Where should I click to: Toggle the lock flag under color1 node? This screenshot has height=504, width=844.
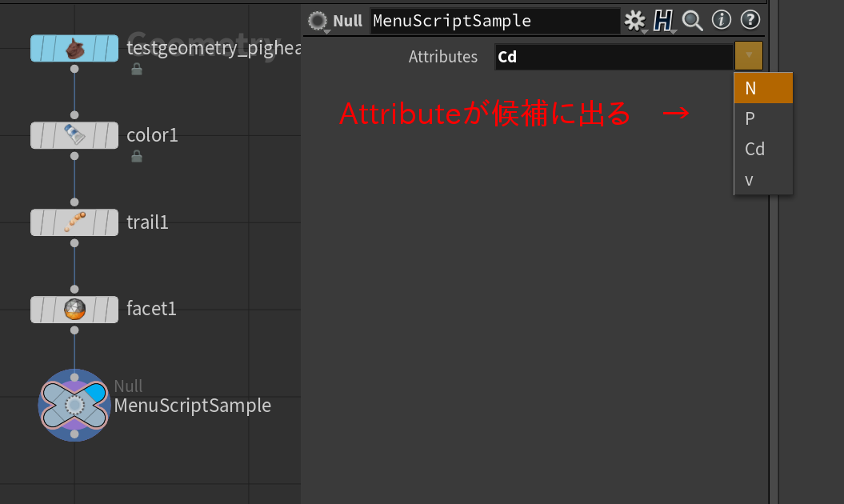pos(136,157)
